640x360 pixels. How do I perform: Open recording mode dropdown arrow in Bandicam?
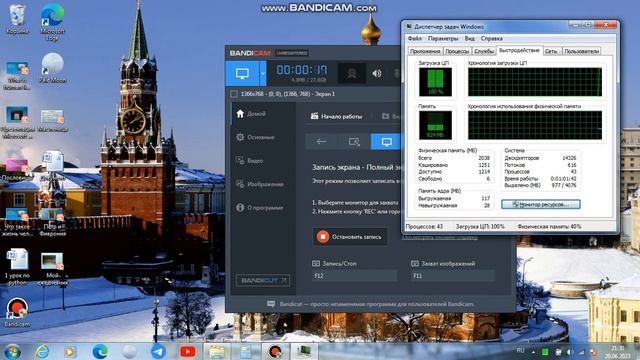263,73
